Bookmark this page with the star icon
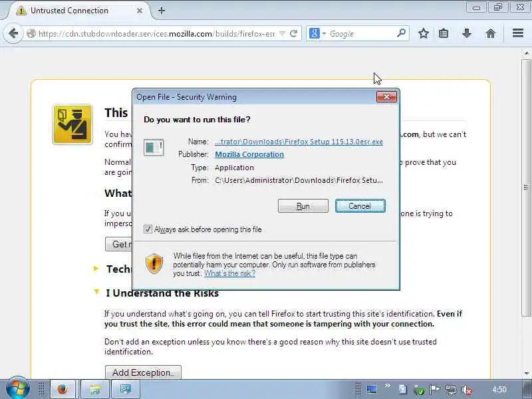The image size is (532, 399). [x=423, y=33]
